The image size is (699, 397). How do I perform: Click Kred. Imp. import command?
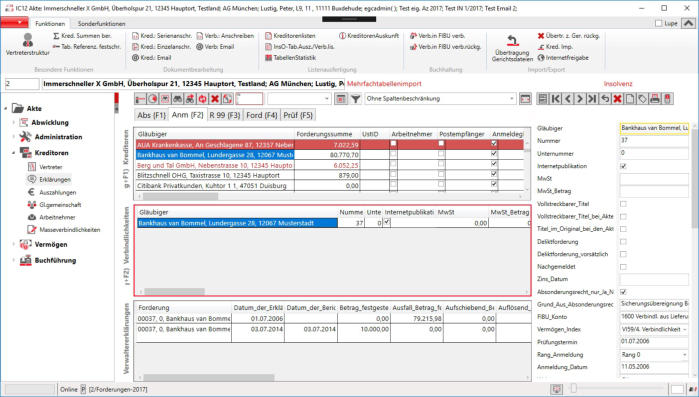pos(555,46)
